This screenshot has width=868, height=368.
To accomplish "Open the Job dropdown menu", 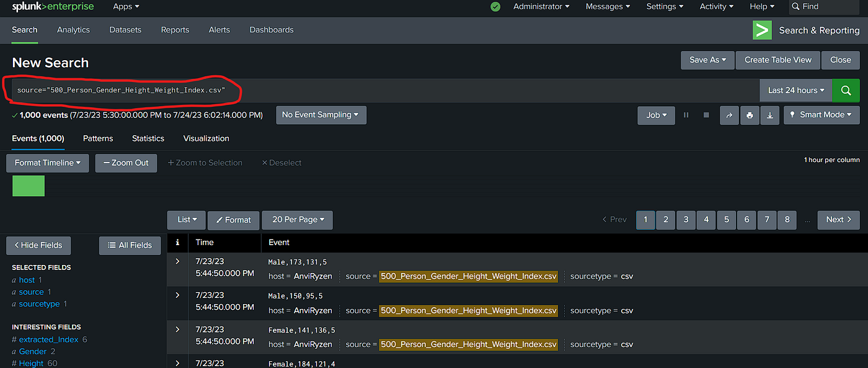I will pyautogui.click(x=657, y=115).
